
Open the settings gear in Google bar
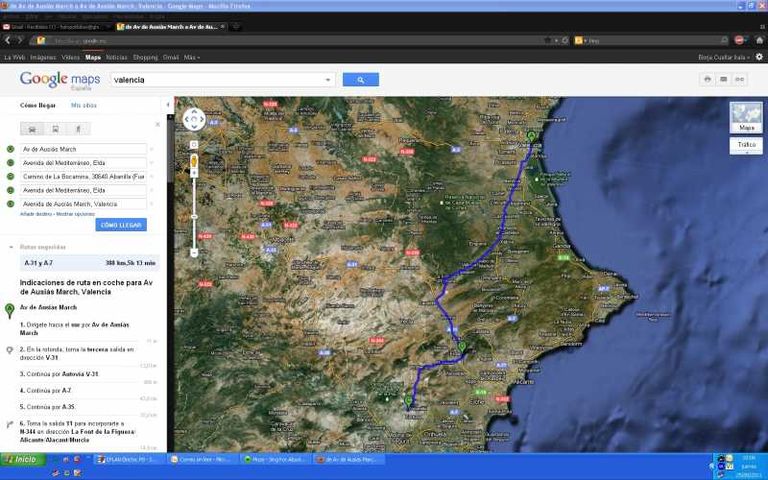pyautogui.click(x=759, y=57)
